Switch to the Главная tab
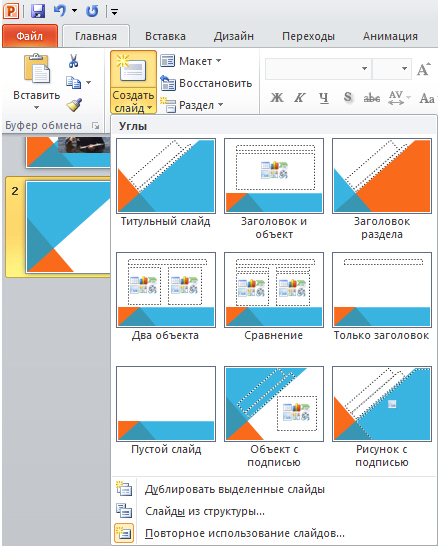 (96, 36)
